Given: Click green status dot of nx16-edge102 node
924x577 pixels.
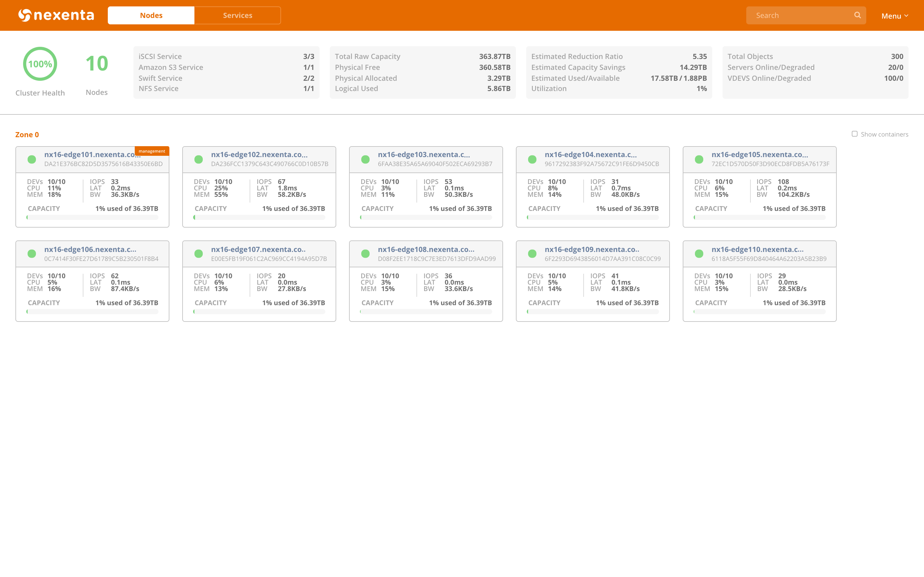Looking at the screenshot, I should 199,160.
